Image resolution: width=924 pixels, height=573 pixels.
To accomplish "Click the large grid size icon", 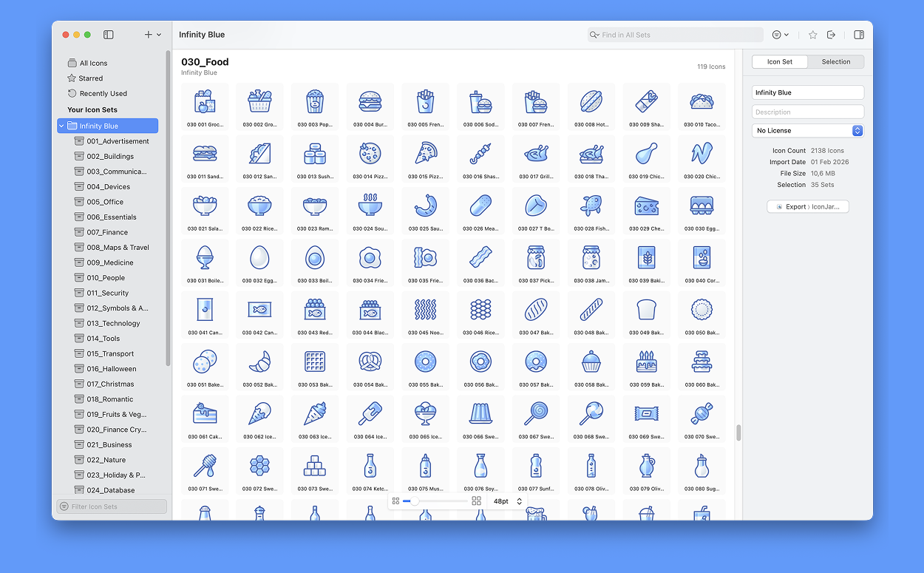I will (476, 501).
